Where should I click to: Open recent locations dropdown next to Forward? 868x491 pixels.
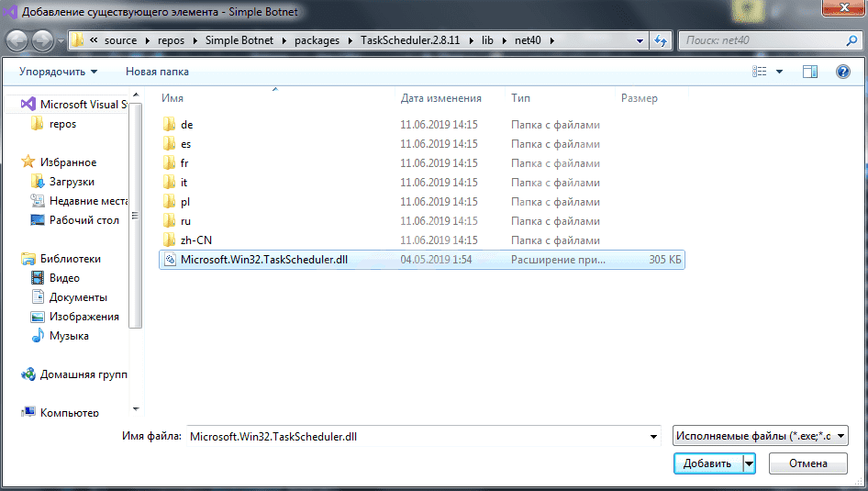click(x=61, y=41)
